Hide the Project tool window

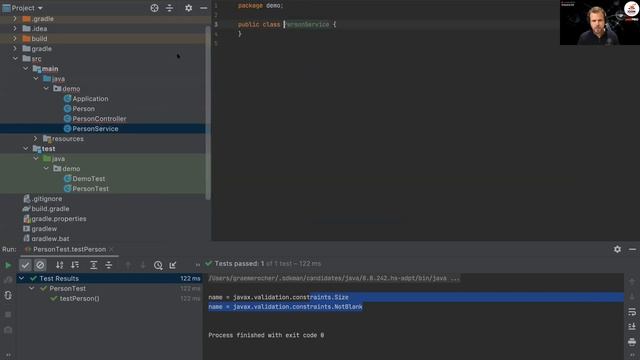pos(203,8)
